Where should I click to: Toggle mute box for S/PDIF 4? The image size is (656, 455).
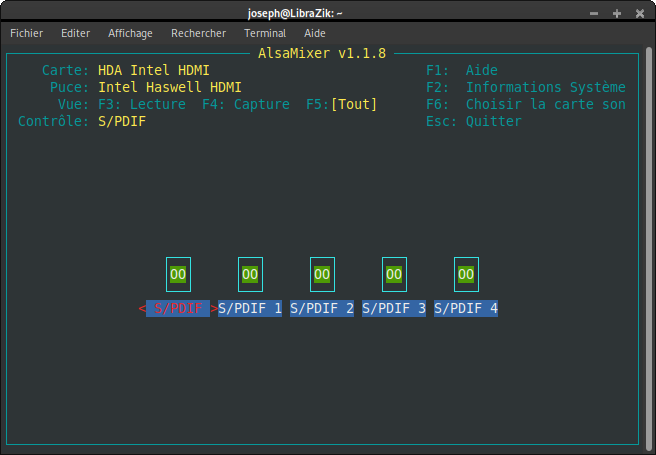tap(466, 274)
